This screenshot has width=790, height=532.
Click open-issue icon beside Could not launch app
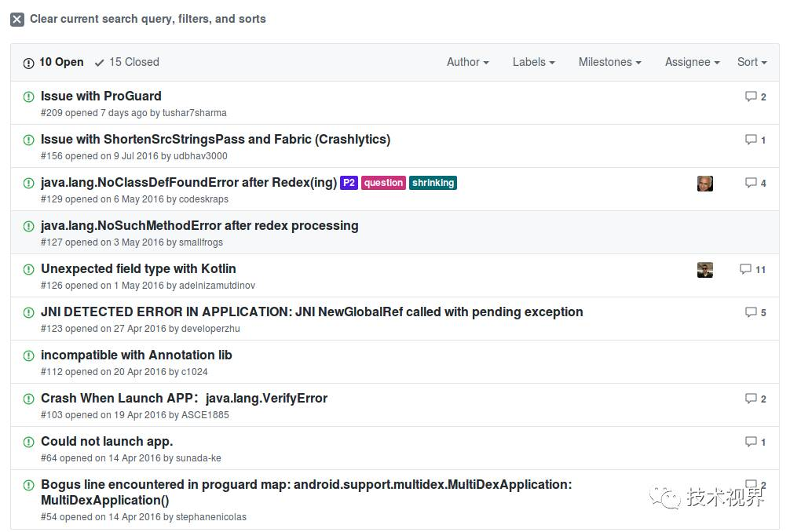point(29,442)
